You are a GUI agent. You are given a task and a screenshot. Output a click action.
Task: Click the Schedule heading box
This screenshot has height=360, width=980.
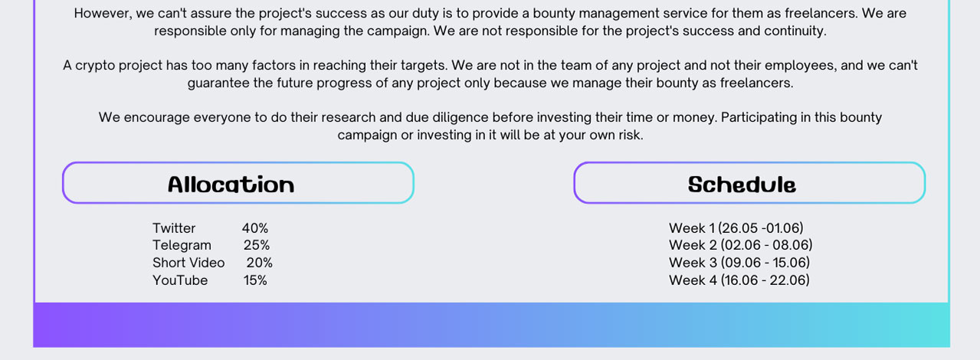[749, 183]
